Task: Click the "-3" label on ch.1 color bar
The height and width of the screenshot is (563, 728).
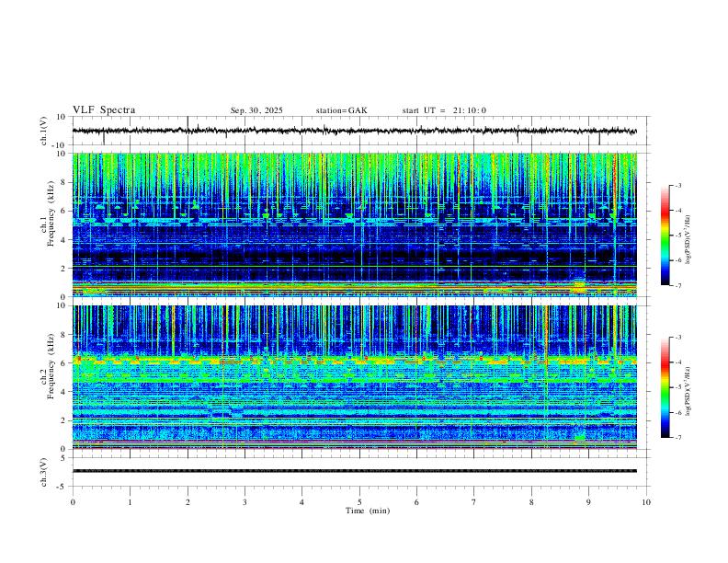Action: (x=678, y=185)
